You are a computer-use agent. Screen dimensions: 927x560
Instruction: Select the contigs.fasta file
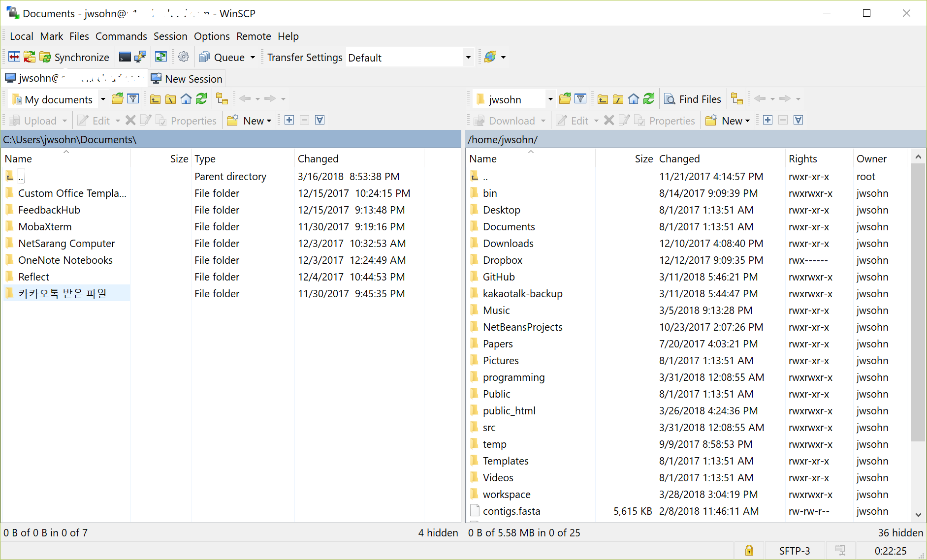tap(511, 511)
